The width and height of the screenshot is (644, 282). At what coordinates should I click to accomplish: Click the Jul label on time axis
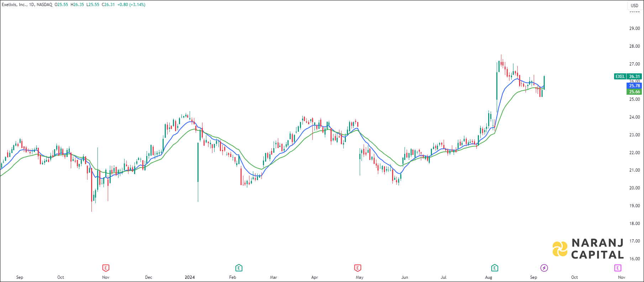tap(443, 277)
